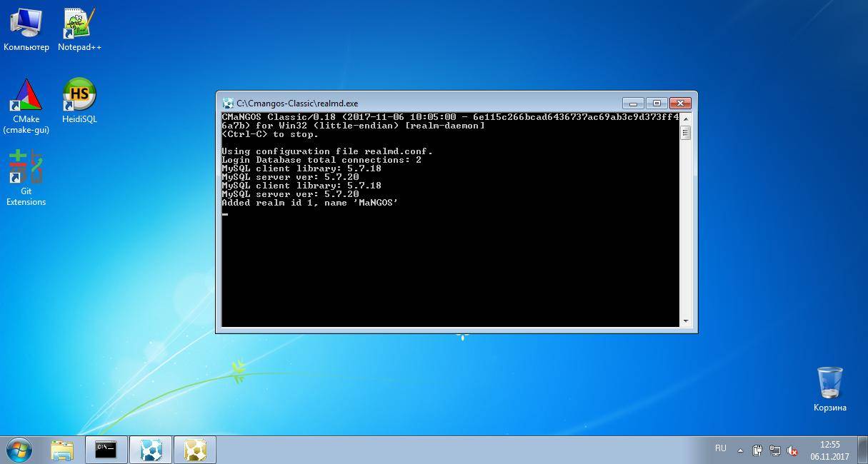Activate the gold CMaNGOS taskbar button
Viewport: 868px width, 464px height.
coord(195,450)
